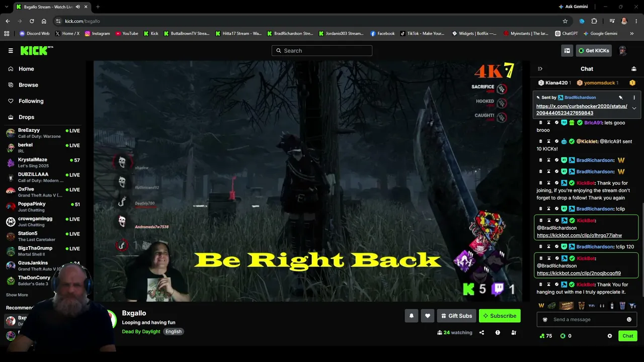This screenshot has height=362, width=644.
Task: Open pinned message three-dot options
Action: coord(634,98)
